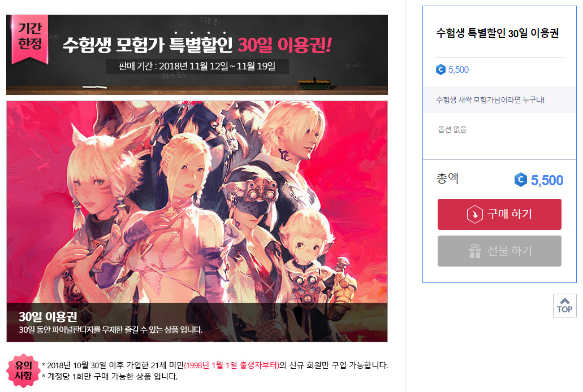Click the 옵션 없음 option field
The height and width of the screenshot is (392, 583).
(452, 129)
